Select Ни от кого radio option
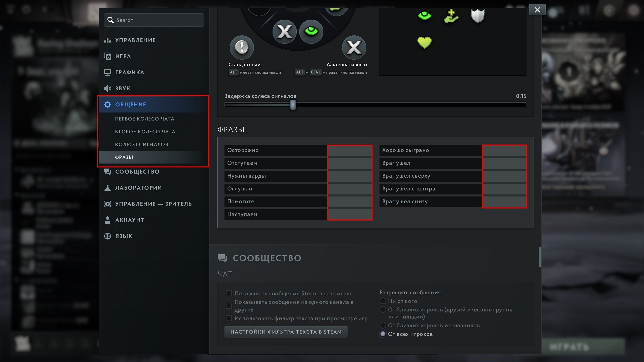Image resolution: width=644 pixels, height=362 pixels. click(x=383, y=301)
